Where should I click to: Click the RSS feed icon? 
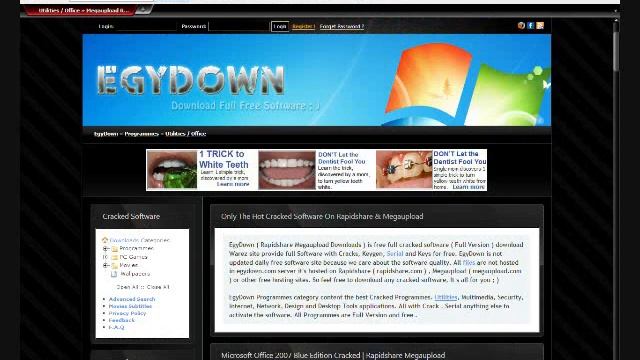point(540,25)
